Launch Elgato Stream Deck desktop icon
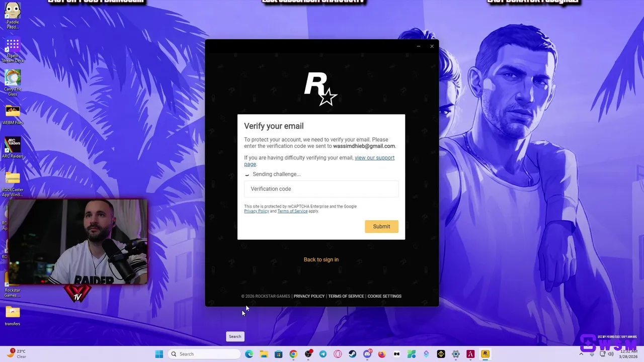The width and height of the screenshot is (644, 362). [x=13, y=50]
